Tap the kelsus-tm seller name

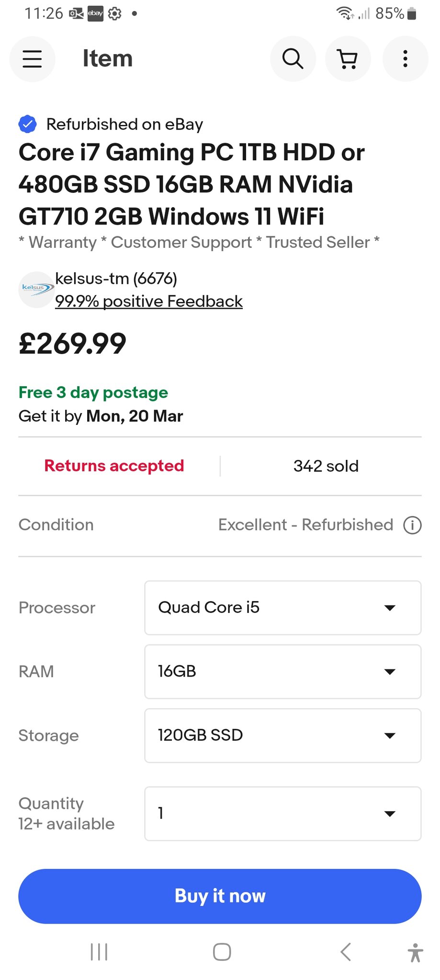[x=116, y=278]
